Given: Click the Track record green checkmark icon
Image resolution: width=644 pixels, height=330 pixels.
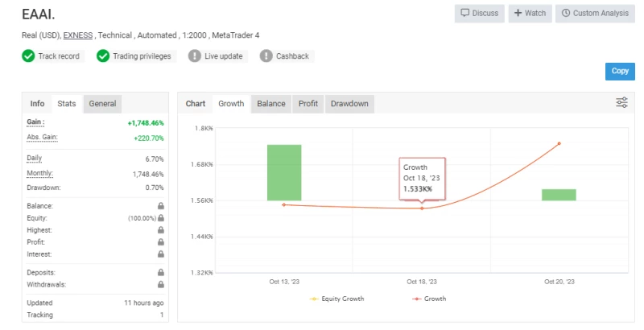Looking at the screenshot, I should pos(28,56).
